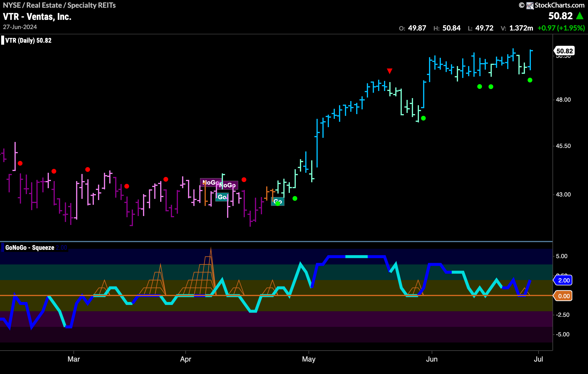Image resolution: width=588 pixels, height=374 pixels.
Task: Click the green dot at the late-May low
Action: pyautogui.click(x=423, y=118)
